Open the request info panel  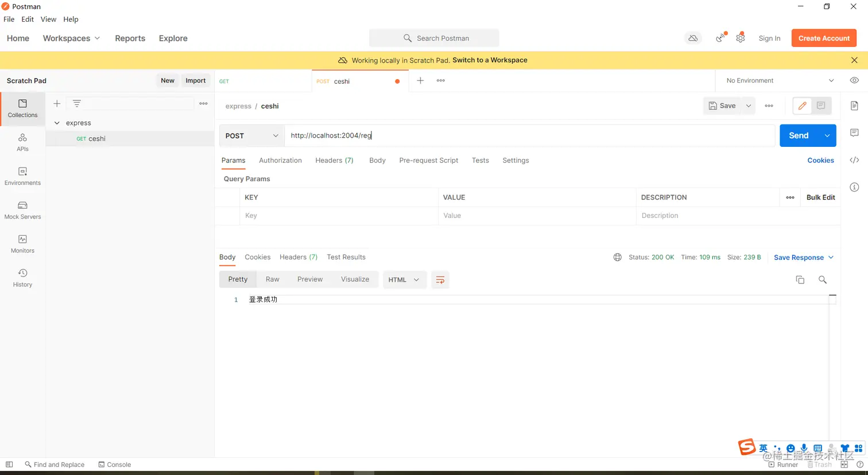(854, 187)
